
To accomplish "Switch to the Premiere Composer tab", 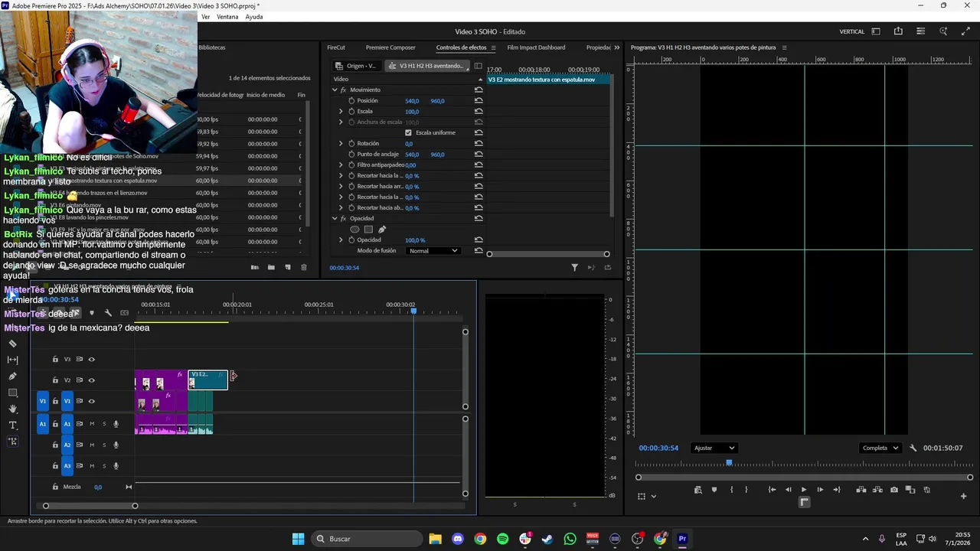I will coord(390,47).
